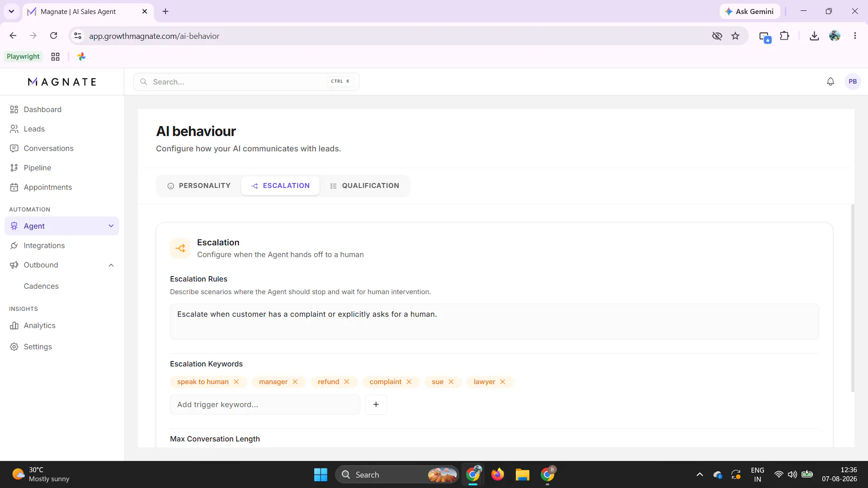The height and width of the screenshot is (488, 868).
Task: Open Firefox from taskbar
Action: coord(497,474)
